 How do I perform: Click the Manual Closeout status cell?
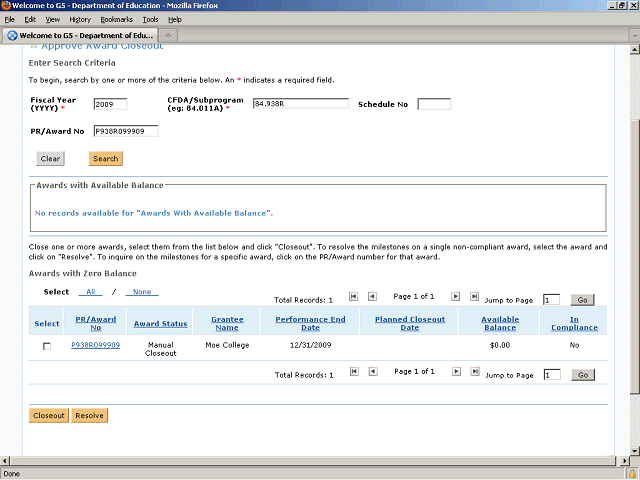[x=160, y=349]
